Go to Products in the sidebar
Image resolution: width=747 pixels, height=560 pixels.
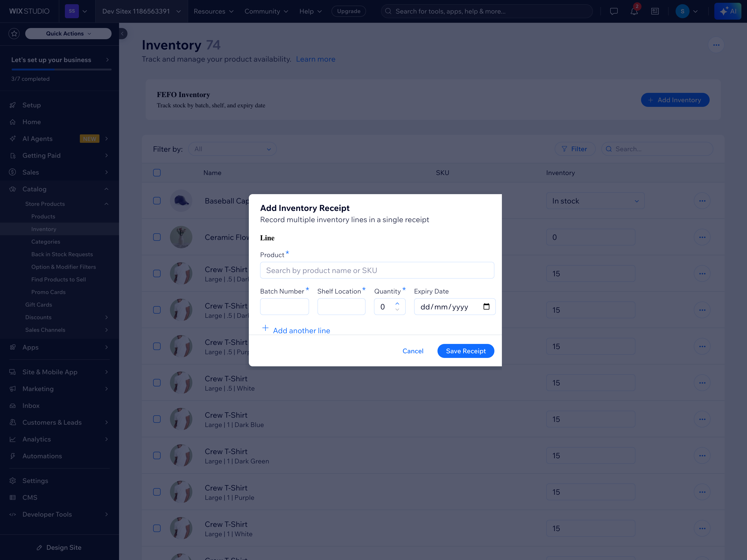(43, 216)
